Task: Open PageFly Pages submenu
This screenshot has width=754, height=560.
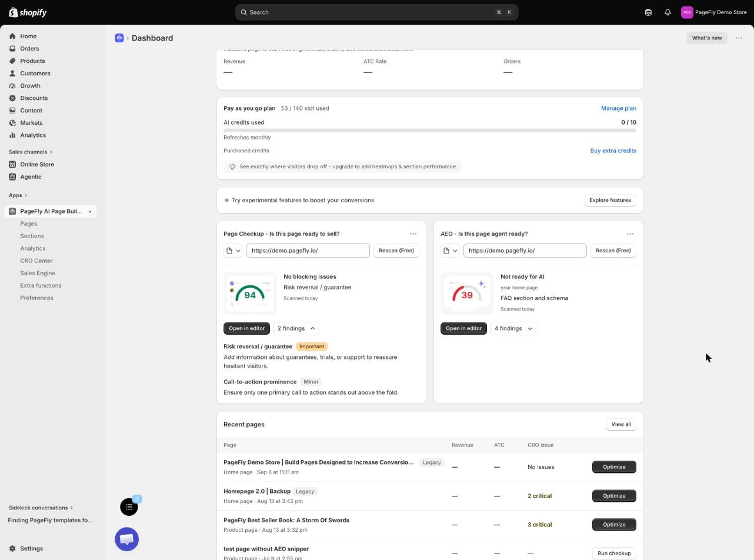Action: pos(28,224)
